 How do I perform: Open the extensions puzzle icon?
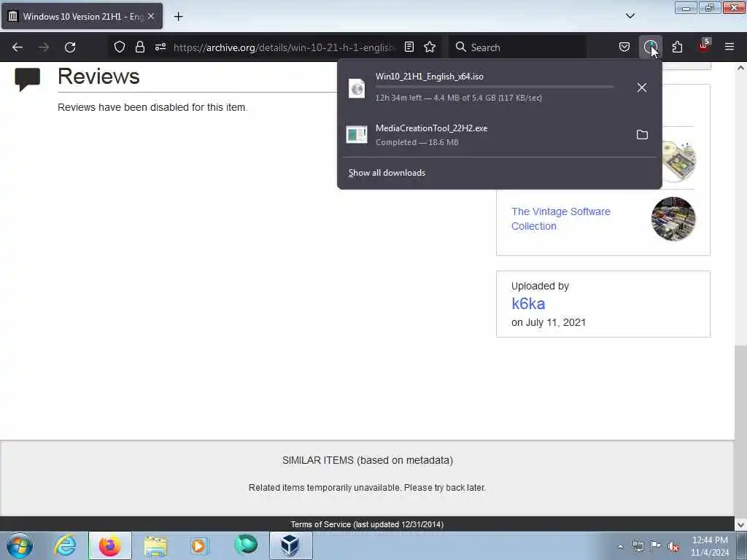tap(677, 47)
